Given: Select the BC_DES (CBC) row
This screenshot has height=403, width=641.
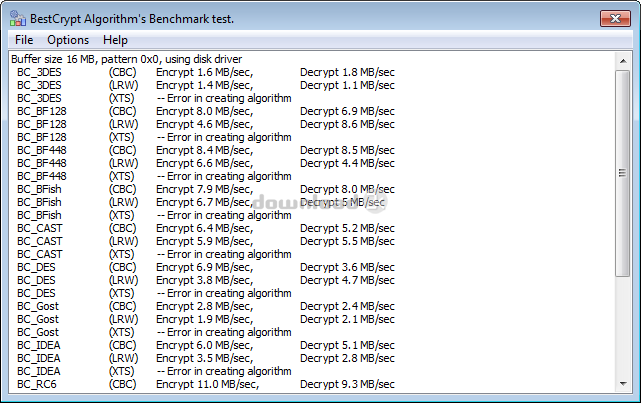Looking at the screenshot, I should click(x=206, y=267).
